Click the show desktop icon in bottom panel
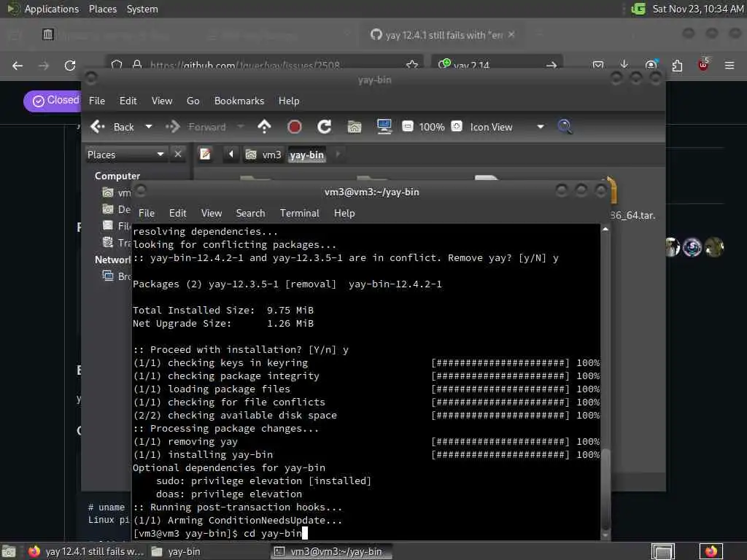The height and width of the screenshot is (560, 747). (x=9, y=551)
